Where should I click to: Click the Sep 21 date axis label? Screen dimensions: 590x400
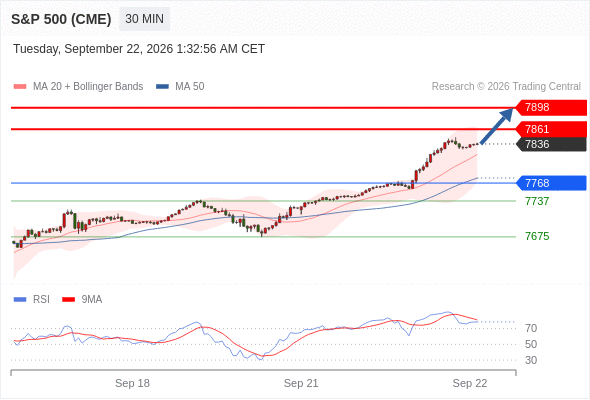tap(301, 383)
